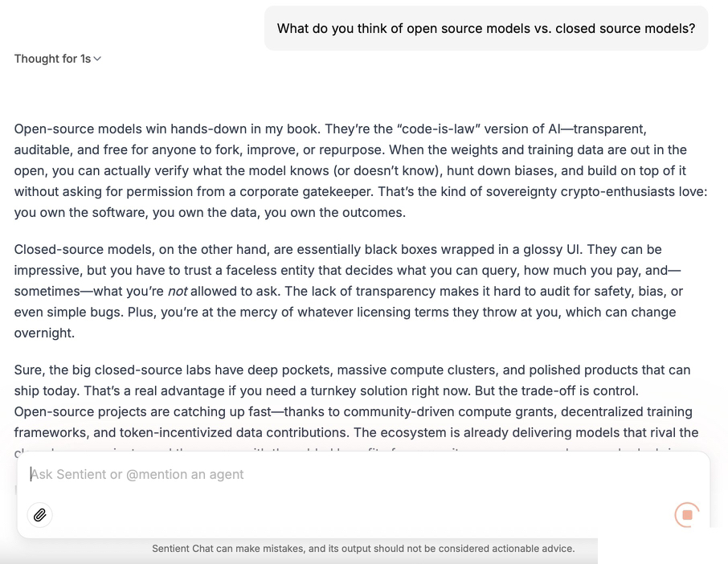Attach a file using the paperclip icon

tap(39, 514)
